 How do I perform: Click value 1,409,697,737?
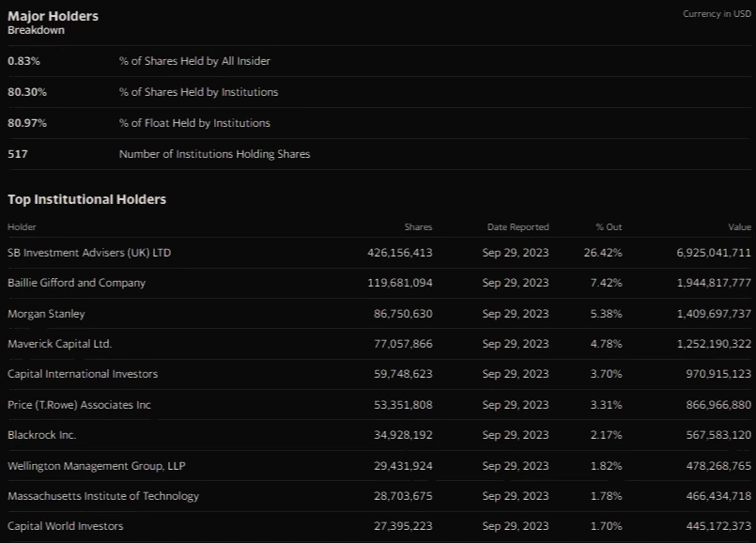click(714, 314)
